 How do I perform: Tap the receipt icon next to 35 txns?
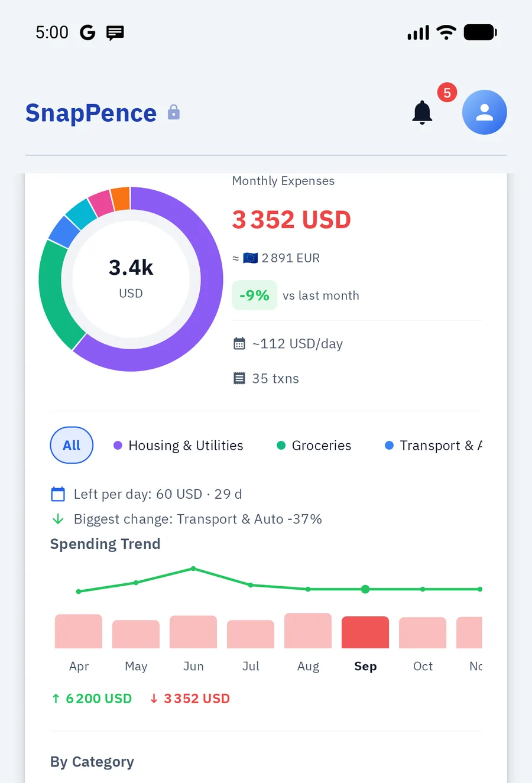point(239,379)
